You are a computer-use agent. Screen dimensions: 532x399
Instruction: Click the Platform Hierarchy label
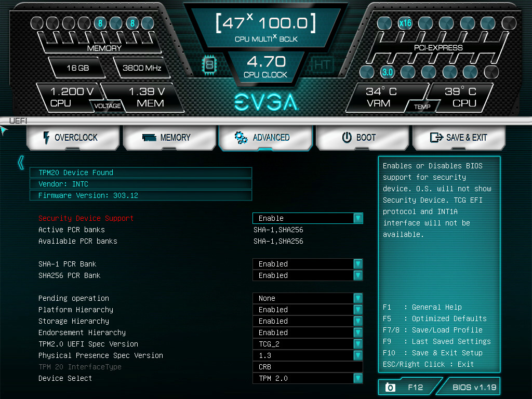click(76, 310)
